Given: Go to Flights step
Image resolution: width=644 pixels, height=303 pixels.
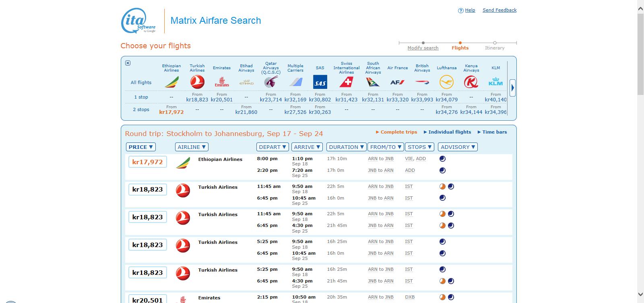Looking at the screenshot, I should 460,48.
